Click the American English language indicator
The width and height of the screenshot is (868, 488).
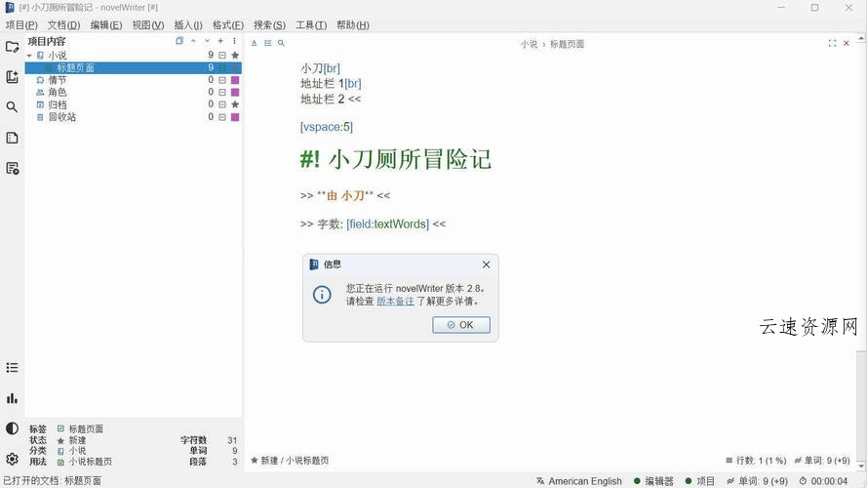tap(579, 481)
